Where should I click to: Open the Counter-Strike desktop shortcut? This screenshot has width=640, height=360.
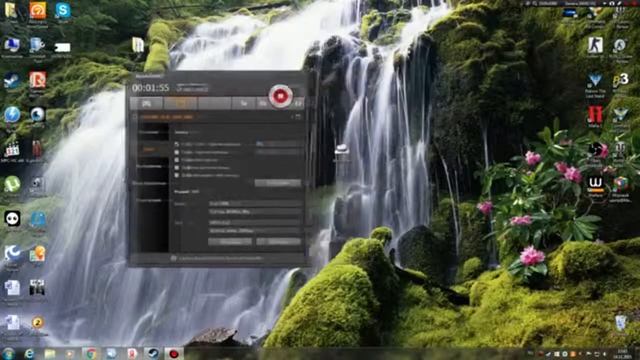tap(595, 45)
